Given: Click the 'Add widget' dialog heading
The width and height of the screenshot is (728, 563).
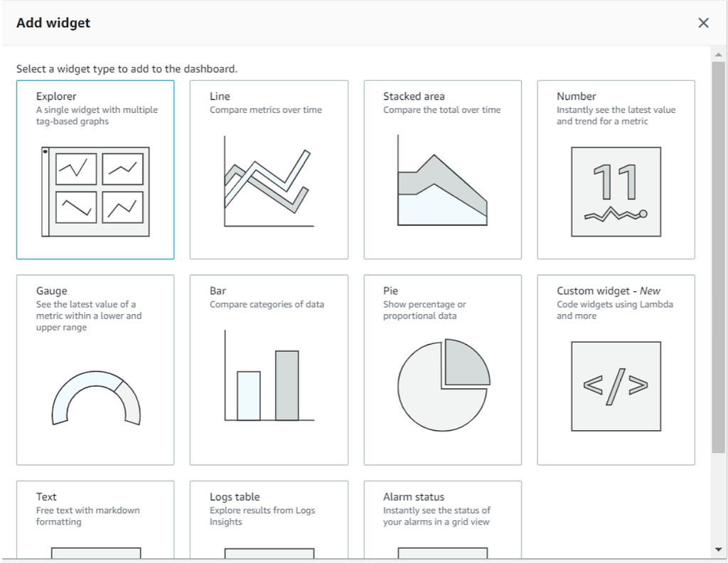Looking at the screenshot, I should click(x=53, y=23).
